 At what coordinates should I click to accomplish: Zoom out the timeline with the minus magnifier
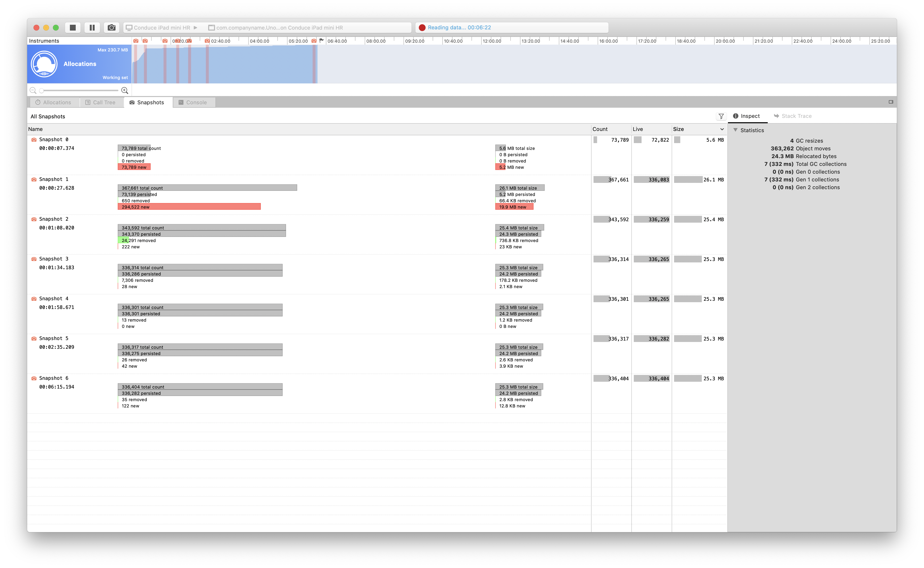(x=33, y=90)
